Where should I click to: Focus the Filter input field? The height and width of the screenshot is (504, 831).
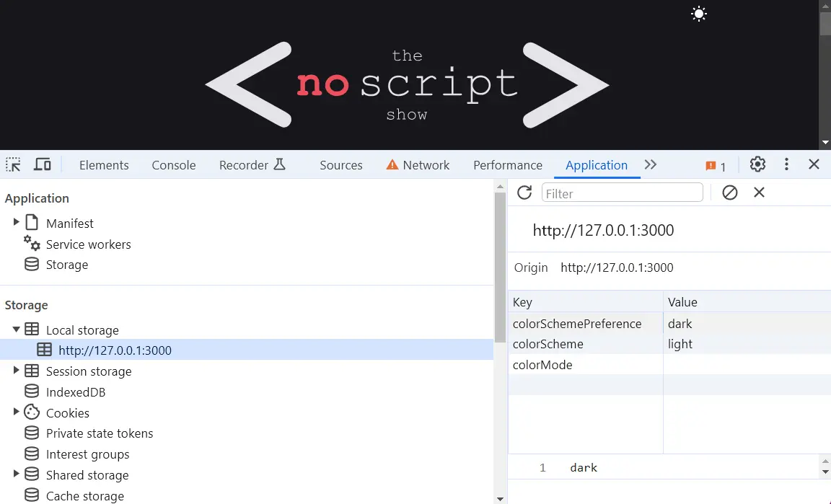[623, 193]
